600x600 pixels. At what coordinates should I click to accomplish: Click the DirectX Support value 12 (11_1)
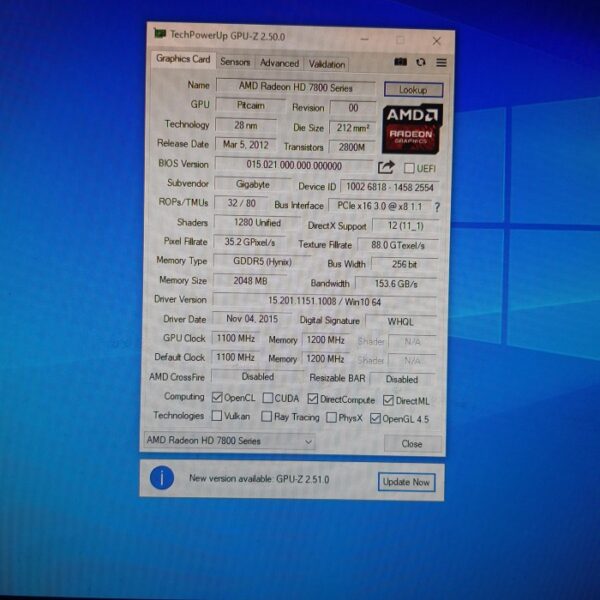coord(405,226)
